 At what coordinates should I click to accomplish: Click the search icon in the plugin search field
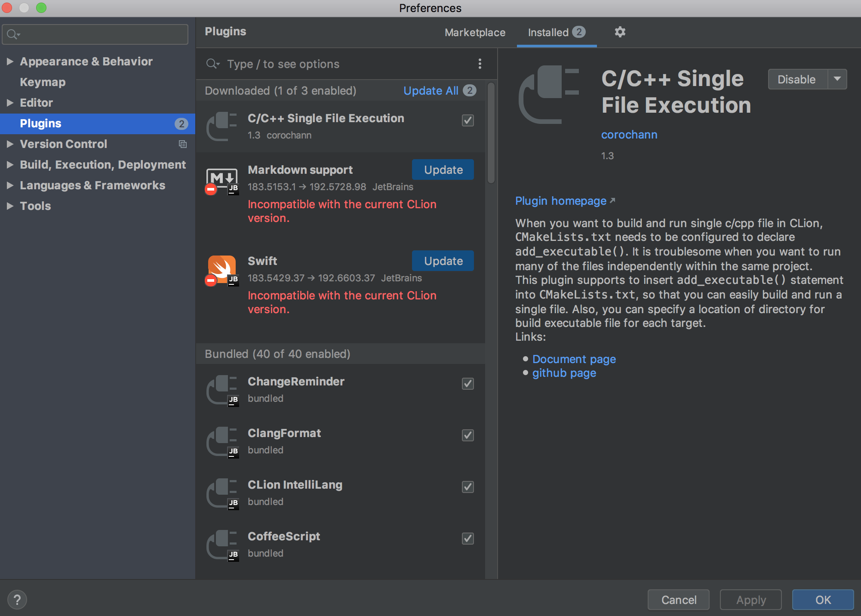point(212,64)
